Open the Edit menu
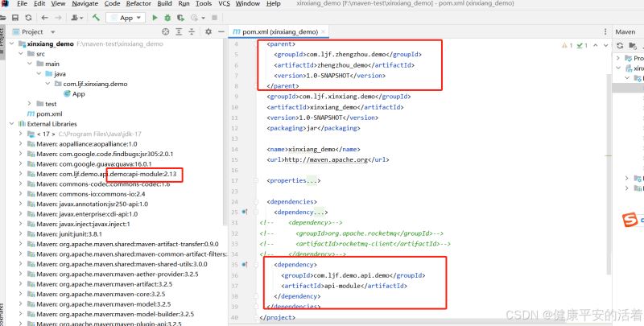The image size is (644, 326). pos(39,4)
